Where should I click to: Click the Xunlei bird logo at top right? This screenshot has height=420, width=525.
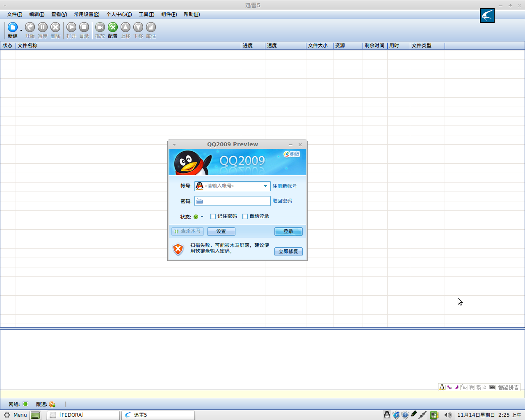(x=487, y=16)
